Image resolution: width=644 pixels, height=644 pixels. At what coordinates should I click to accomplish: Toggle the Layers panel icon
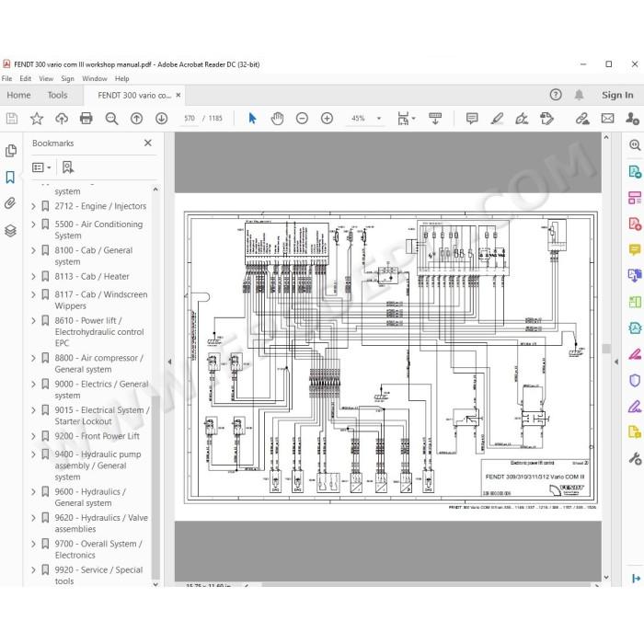click(10, 230)
